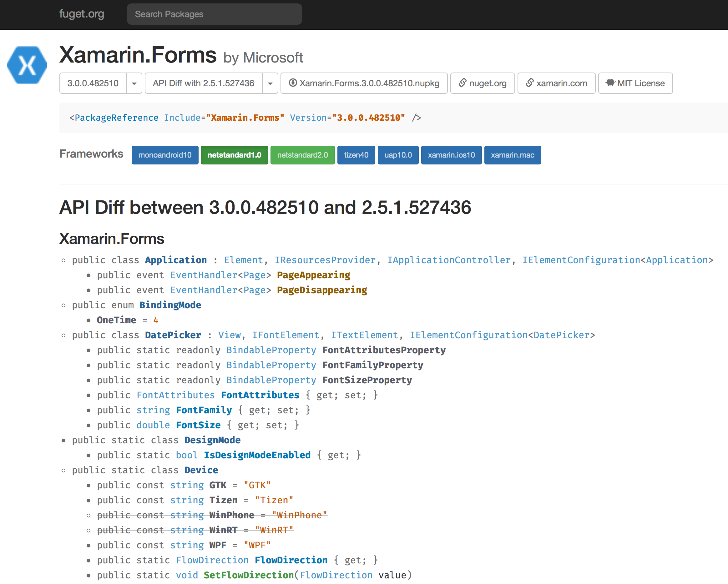
Task: Open the IResourcesProvider interface link
Action: click(325, 260)
